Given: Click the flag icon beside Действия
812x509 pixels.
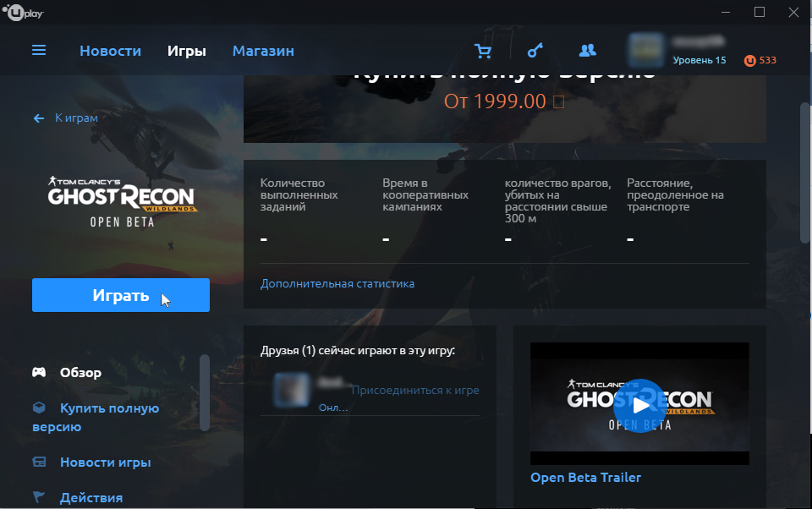Looking at the screenshot, I should click(x=39, y=497).
